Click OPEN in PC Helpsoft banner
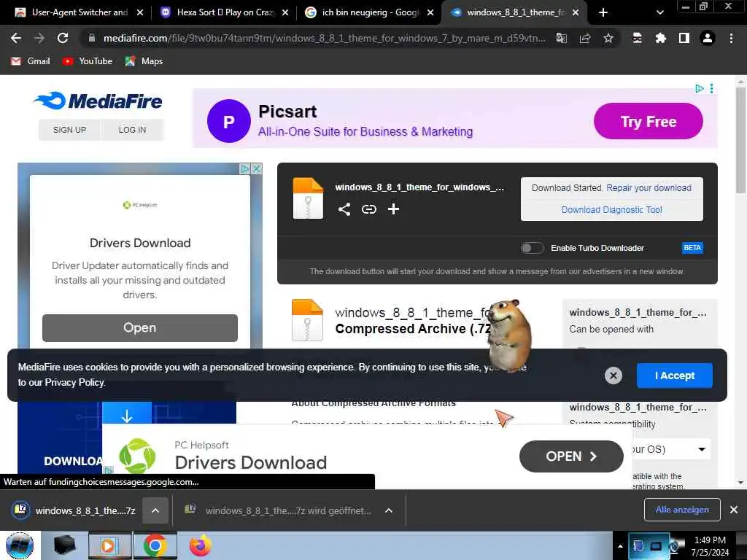Screen dimensions: 747x560 click(x=571, y=456)
